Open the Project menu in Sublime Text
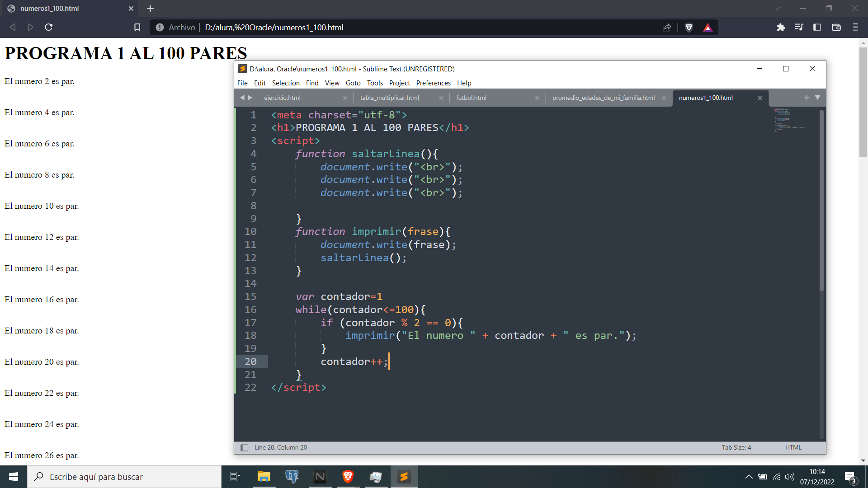Screen dimensions: 868x488 [x=400, y=83]
